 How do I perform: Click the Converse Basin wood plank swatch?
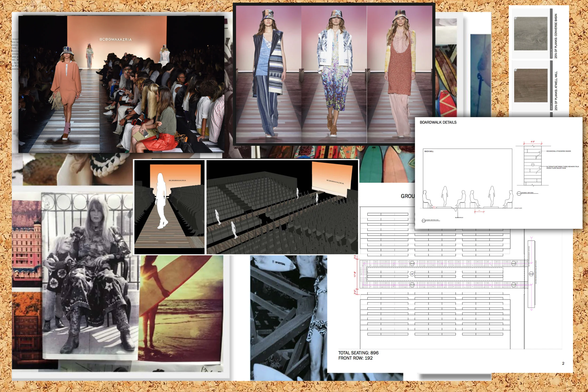(x=531, y=33)
